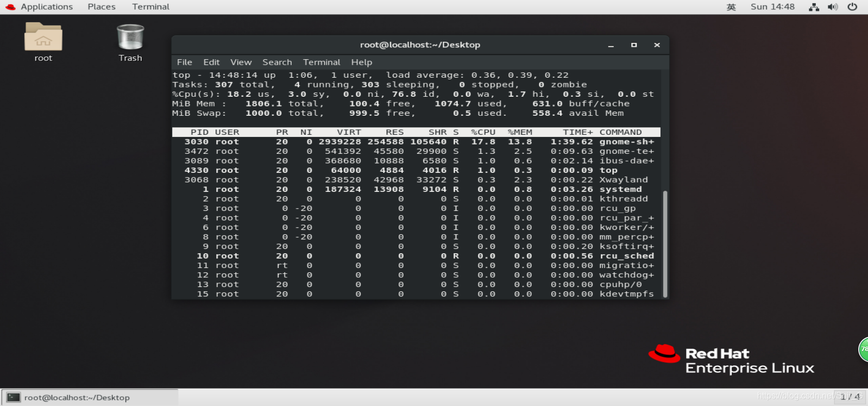868x406 pixels.
Task: Click the VIRT value 2939228
Action: 340,142
